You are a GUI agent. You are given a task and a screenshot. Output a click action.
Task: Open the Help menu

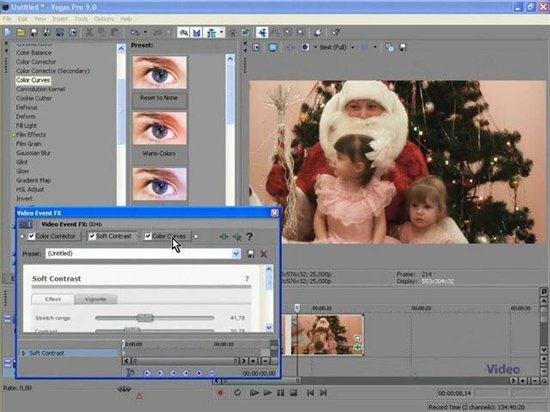[126, 19]
